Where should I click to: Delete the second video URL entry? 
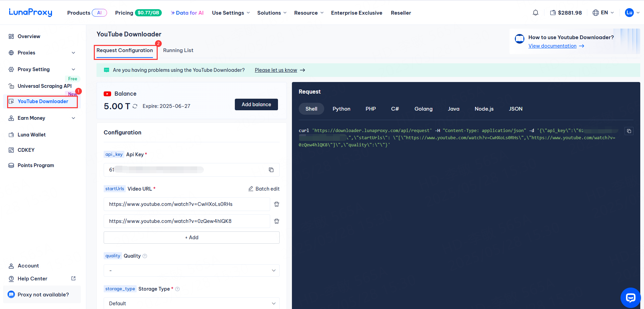click(x=277, y=221)
